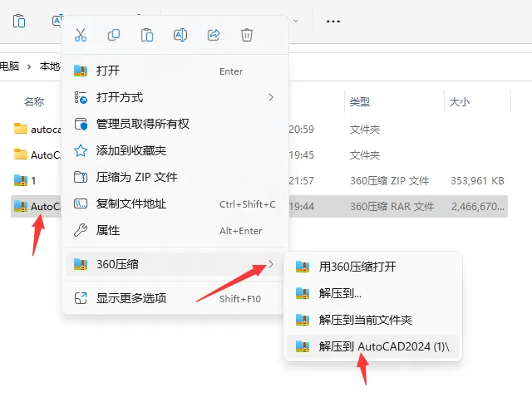Click the Explorer toolbar paste icon

[19, 21]
